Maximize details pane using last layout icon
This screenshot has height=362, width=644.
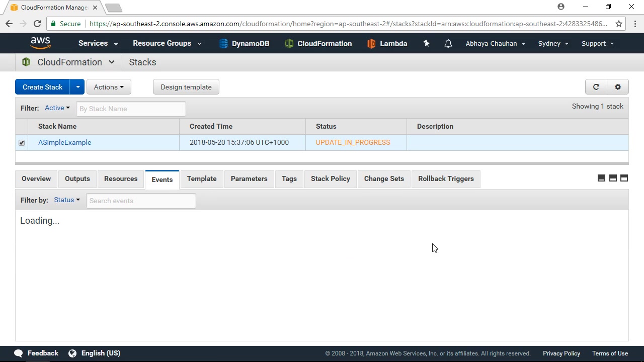[624, 178]
